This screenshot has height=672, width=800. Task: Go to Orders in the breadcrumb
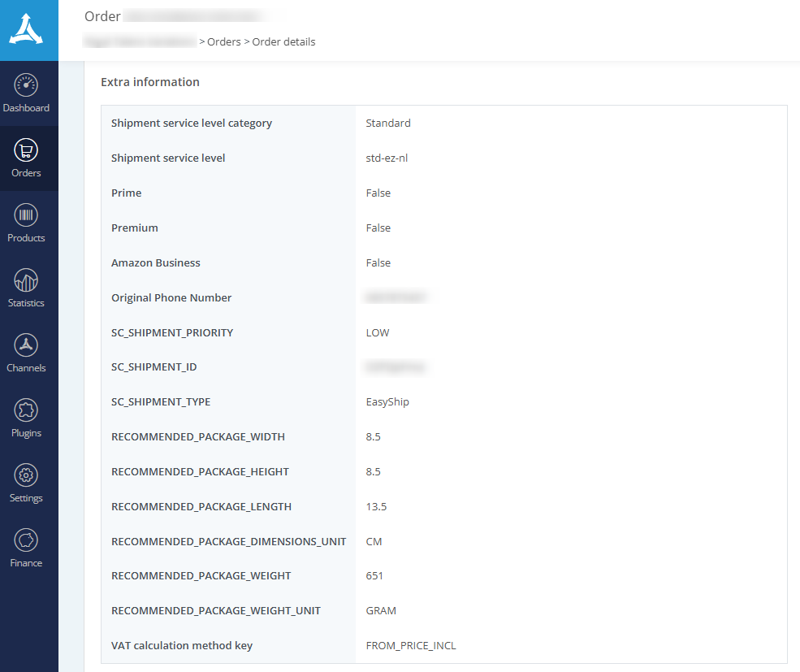point(223,42)
